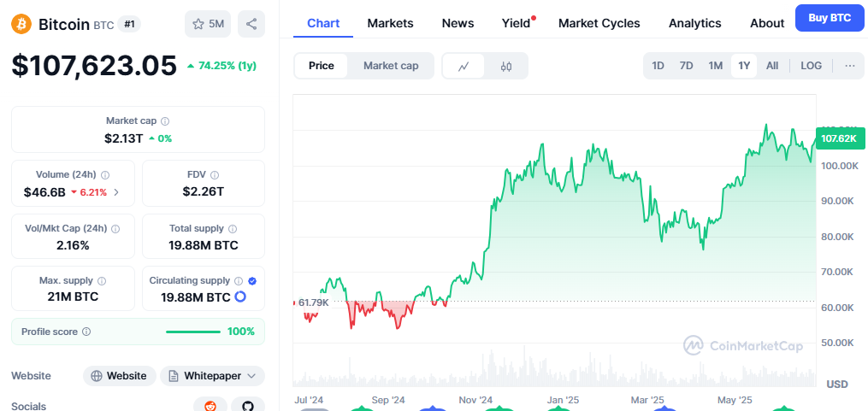Image resolution: width=868 pixels, height=411 pixels.
Task: Open the Reddit social link icon
Action: [x=210, y=407]
